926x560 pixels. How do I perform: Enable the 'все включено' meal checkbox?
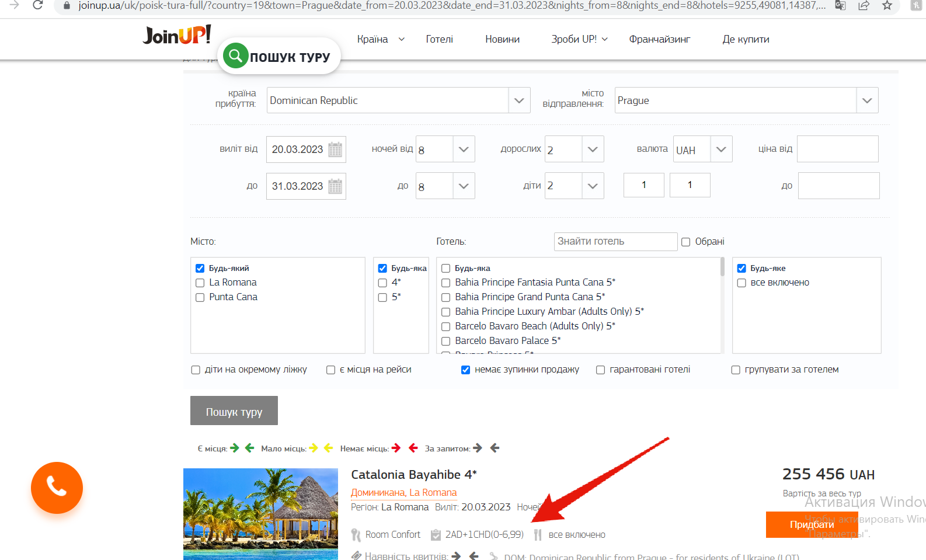coord(742,283)
